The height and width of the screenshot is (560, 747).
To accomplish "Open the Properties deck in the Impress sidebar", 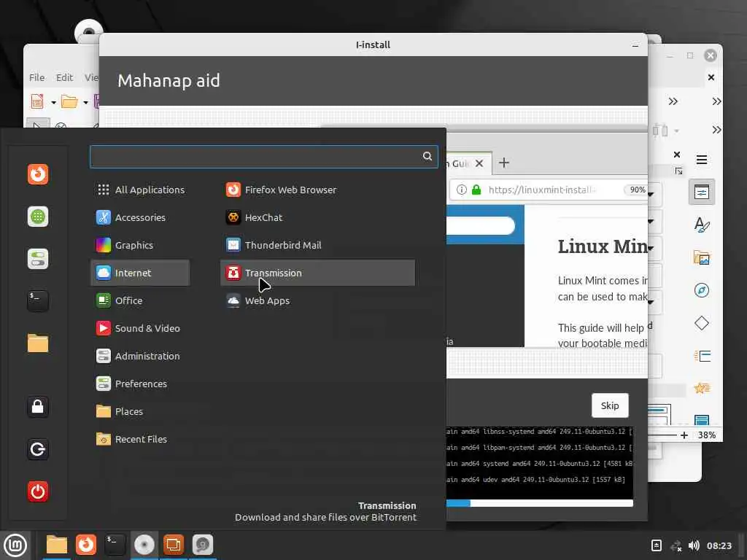I will click(x=701, y=192).
